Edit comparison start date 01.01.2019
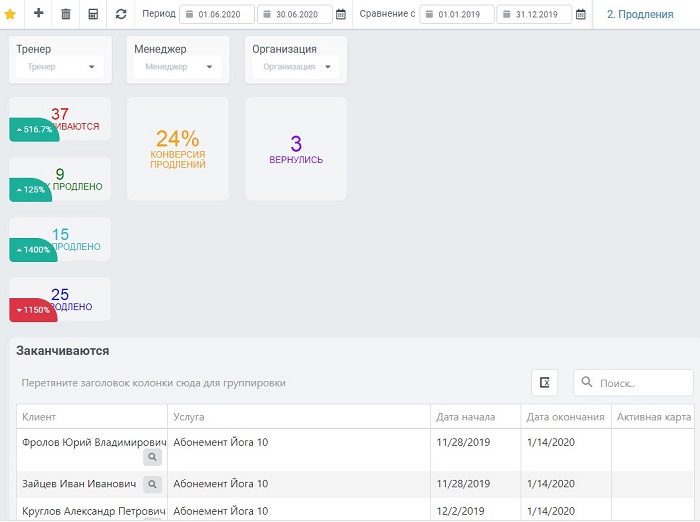The width and height of the screenshot is (700, 522). click(x=457, y=14)
